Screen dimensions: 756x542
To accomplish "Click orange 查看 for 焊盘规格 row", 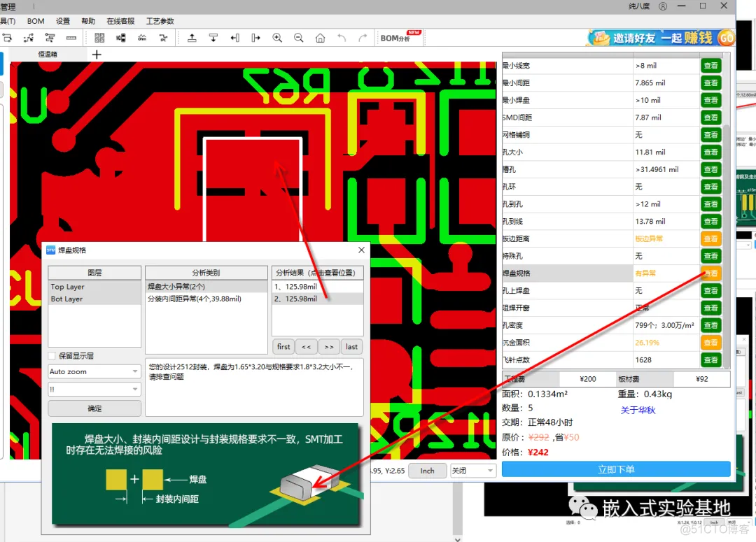I will pos(710,273).
